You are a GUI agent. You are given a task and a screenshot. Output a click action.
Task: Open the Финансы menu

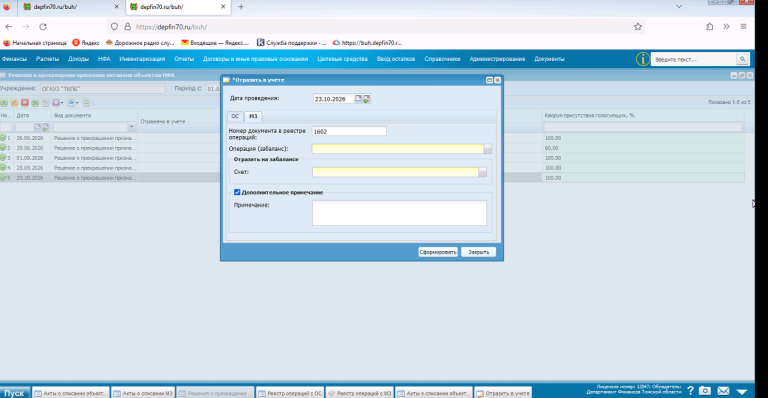tap(14, 59)
